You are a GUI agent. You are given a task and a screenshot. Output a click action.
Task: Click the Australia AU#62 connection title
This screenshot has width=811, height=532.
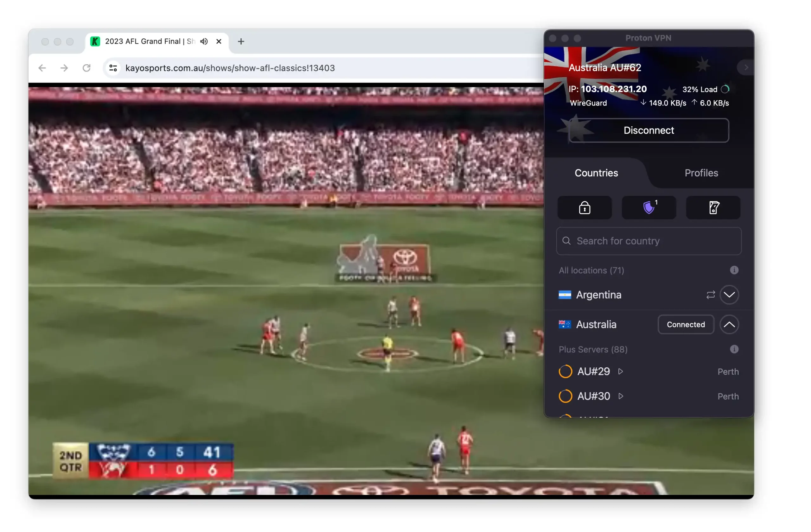605,67
